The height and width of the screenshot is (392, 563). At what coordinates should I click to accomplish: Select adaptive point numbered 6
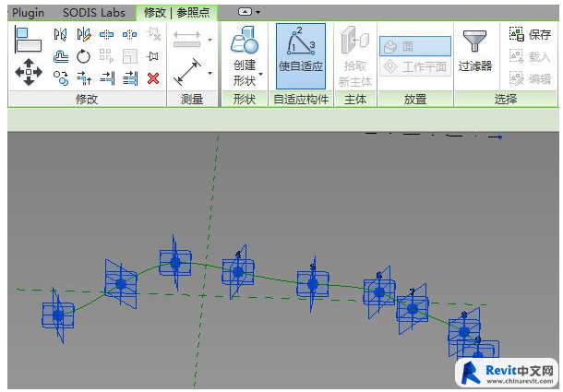(x=379, y=292)
